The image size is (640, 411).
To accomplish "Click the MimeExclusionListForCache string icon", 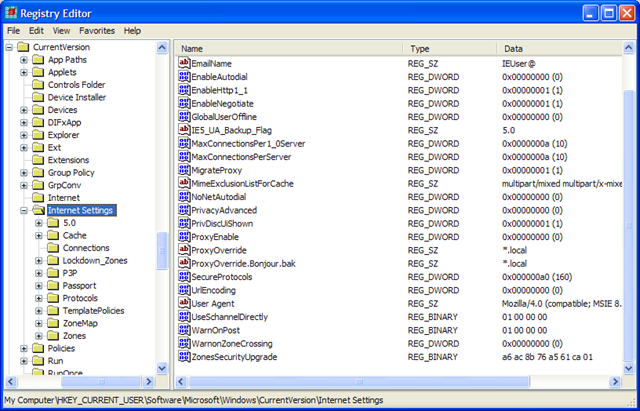I will coord(184,183).
